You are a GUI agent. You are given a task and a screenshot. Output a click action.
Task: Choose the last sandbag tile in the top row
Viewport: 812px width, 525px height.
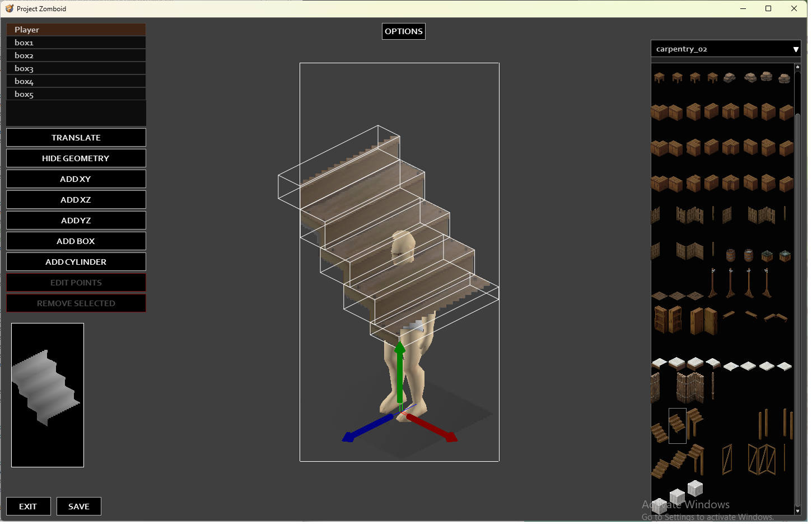click(x=785, y=78)
